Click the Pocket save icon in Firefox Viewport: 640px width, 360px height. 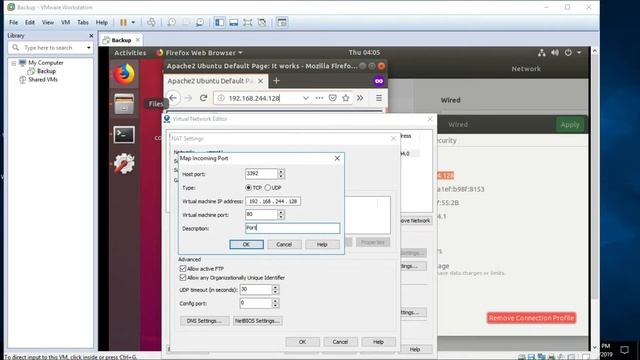tap(333, 98)
